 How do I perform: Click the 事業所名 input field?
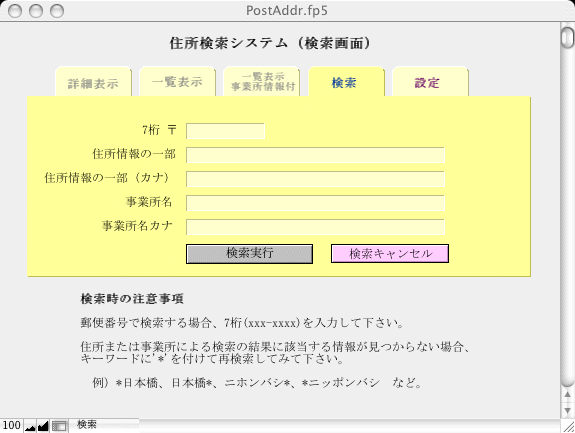click(315, 203)
